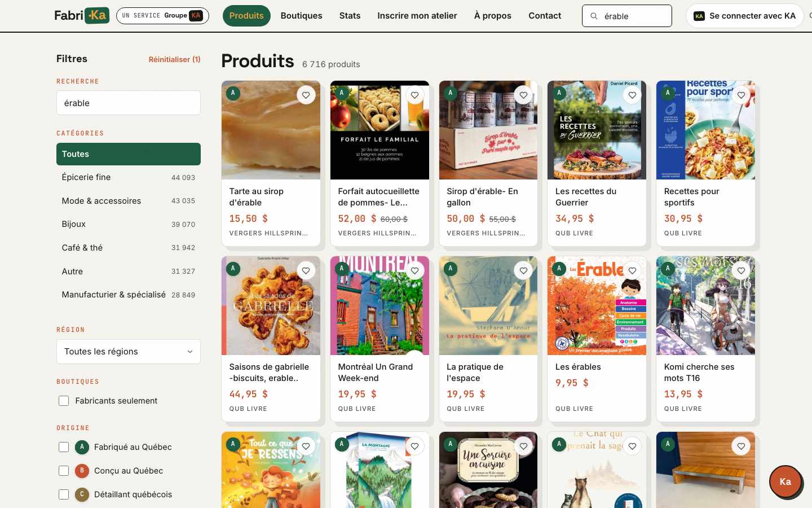This screenshot has height=508, width=812.
Task: Open the Tarte au sirop d'érable product image
Action: 271,130
